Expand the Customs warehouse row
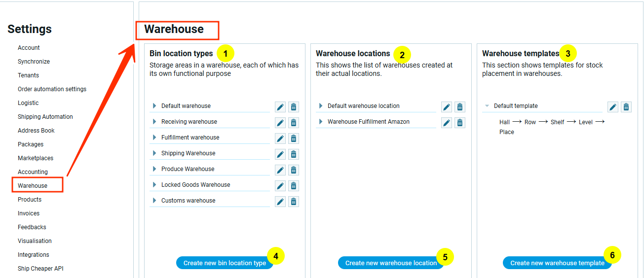This screenshot has width=644, height=278. (x=154, y=201)
